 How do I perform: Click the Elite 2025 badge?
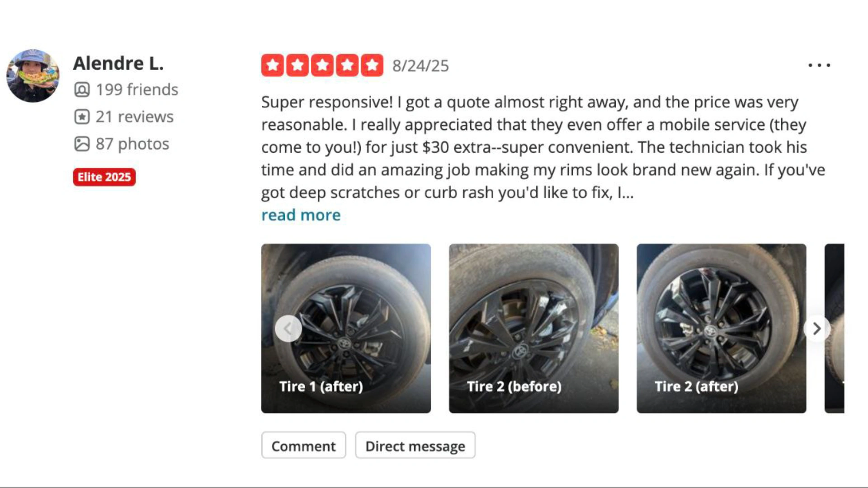tap(104, 177)
